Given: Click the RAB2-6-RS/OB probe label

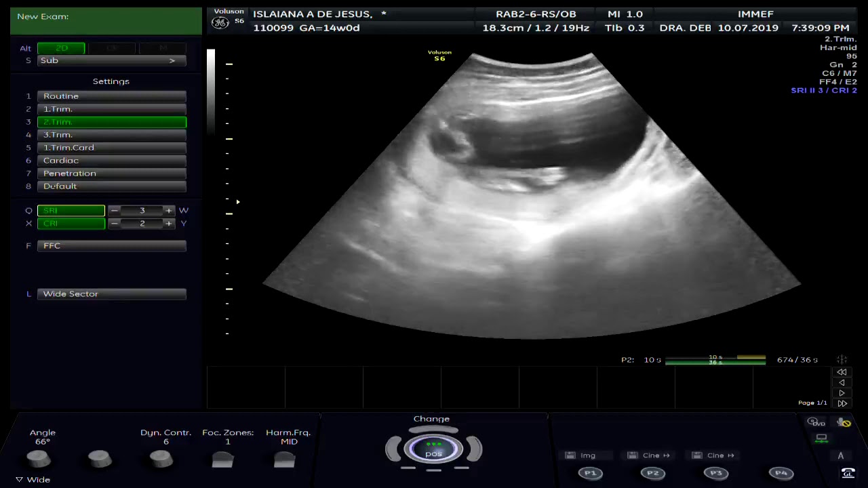Looking at the screenshot, I should 536,14.
